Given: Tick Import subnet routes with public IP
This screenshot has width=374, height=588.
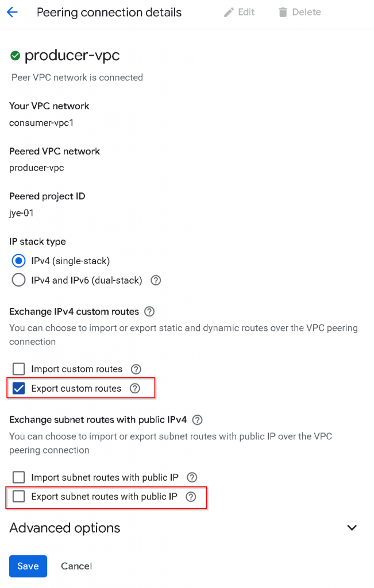Looking at the screenshot, I should pos(19,477).
